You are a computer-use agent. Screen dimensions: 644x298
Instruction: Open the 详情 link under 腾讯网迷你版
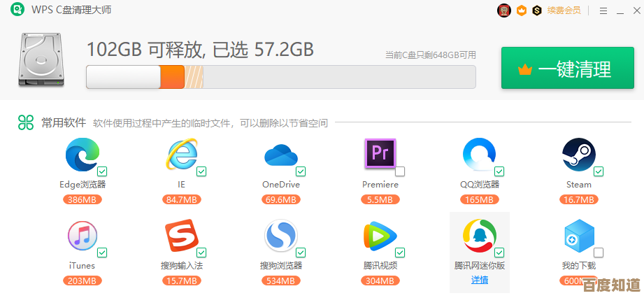[480, 280]
